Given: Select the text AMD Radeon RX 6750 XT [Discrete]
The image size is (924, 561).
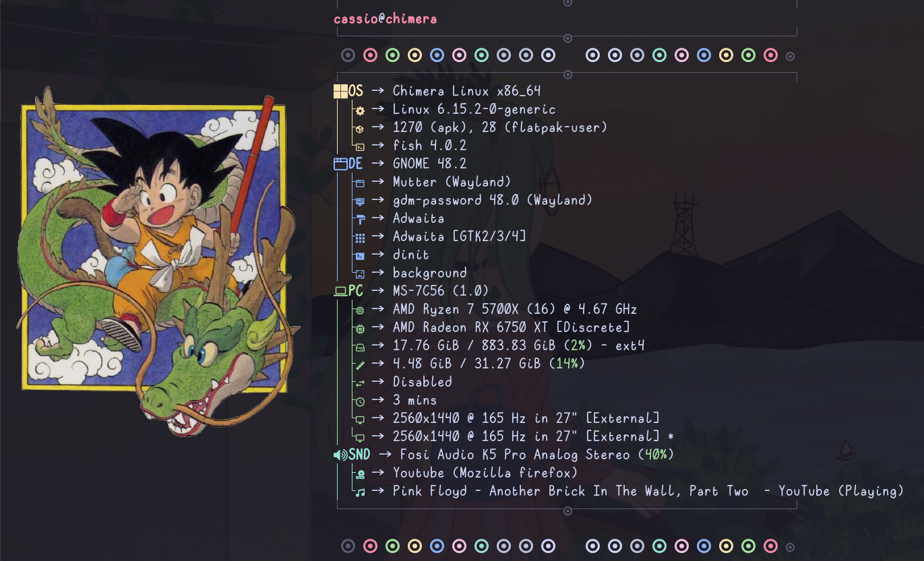Looking at the screenshot, I should 512,328.
